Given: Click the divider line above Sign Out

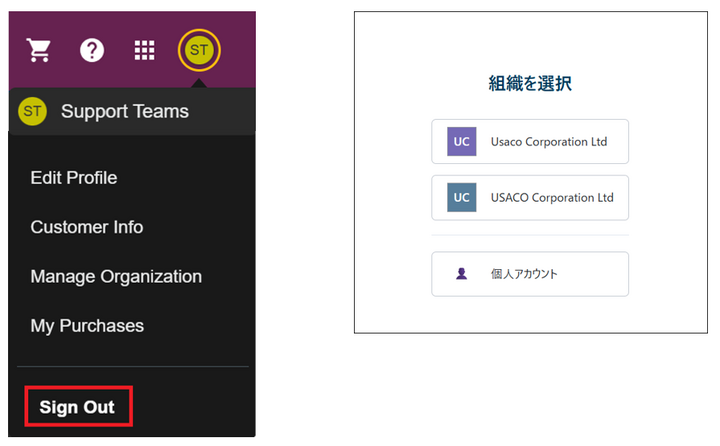Looking at the screenshot, I should pos(133,367).
